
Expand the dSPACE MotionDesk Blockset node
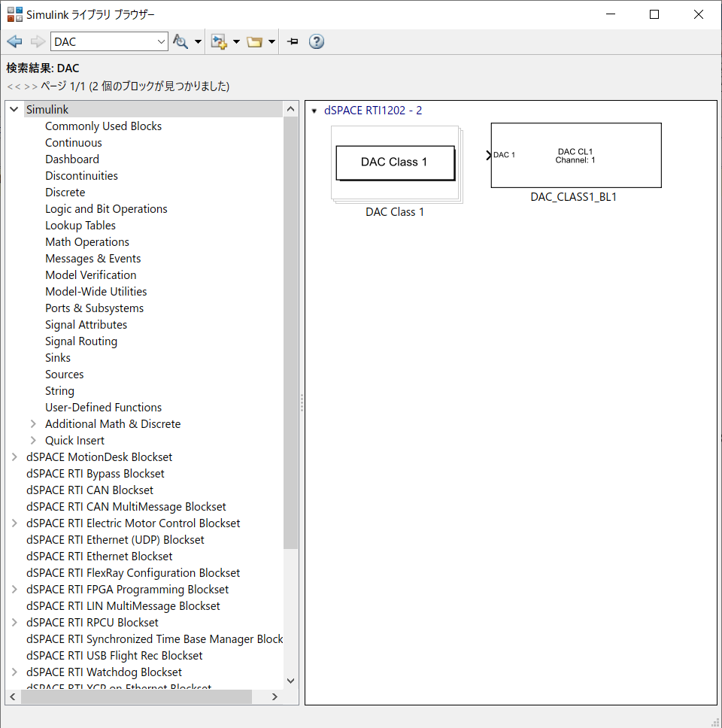[14, 457]
